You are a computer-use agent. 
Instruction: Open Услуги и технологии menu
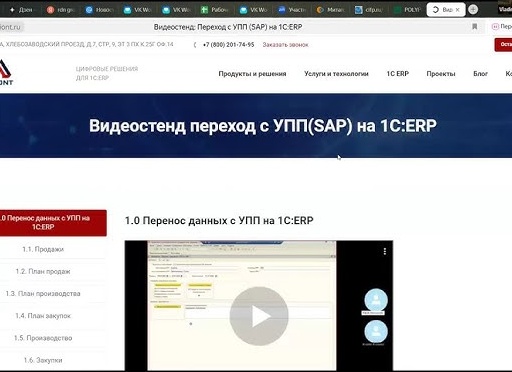point(336,74)
